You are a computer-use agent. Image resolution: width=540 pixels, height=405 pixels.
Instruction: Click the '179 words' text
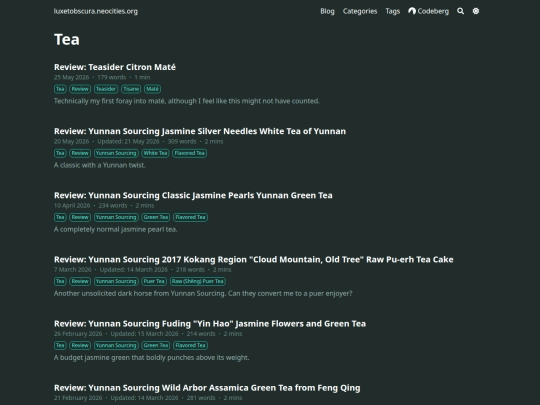tap(112, 77)
